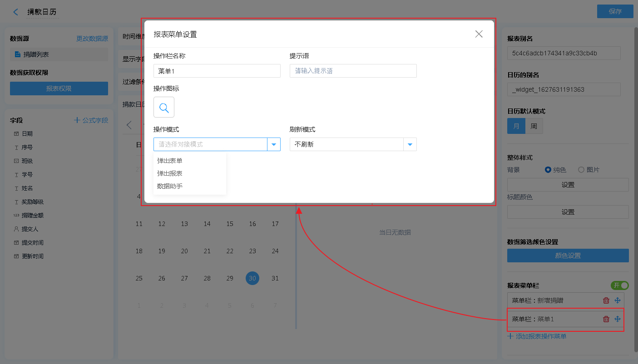The height and width of the screenshot is (364, 638).
Task: Open the 操作模式 dropdown arrow
Action: pos(274,144)
